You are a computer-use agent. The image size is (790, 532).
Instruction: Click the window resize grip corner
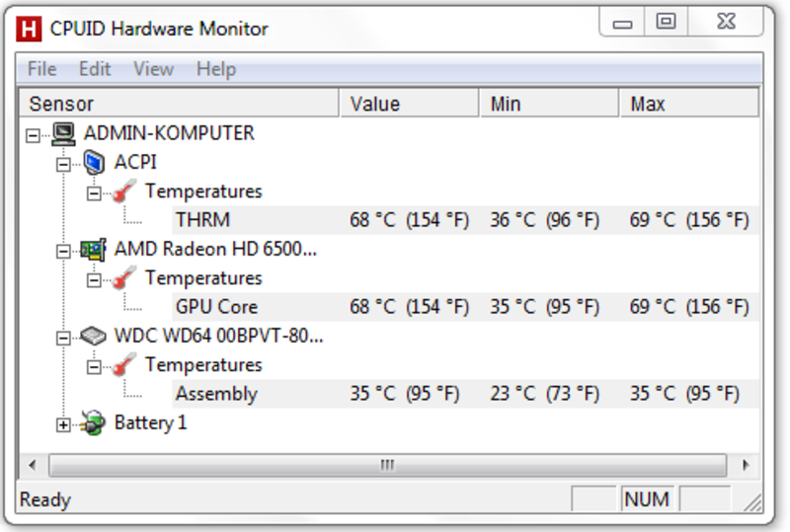tap(752, 502)
